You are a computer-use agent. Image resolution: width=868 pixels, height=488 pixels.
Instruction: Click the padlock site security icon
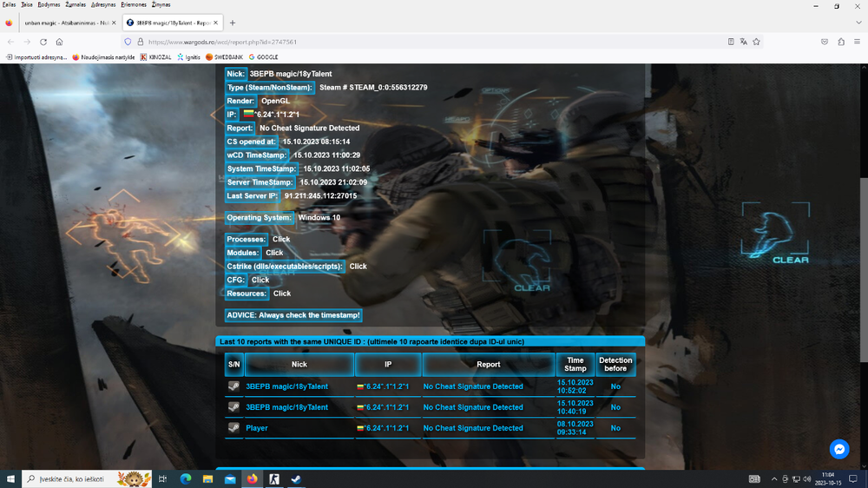coord(140,42)
